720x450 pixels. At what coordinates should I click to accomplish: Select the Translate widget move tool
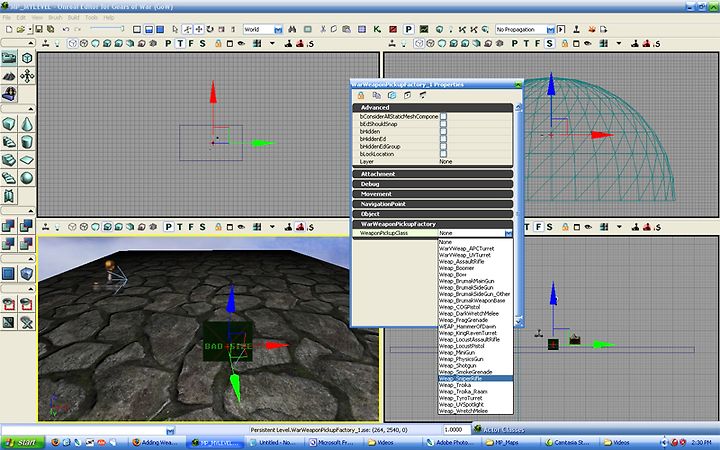click(x=199, y=29)
